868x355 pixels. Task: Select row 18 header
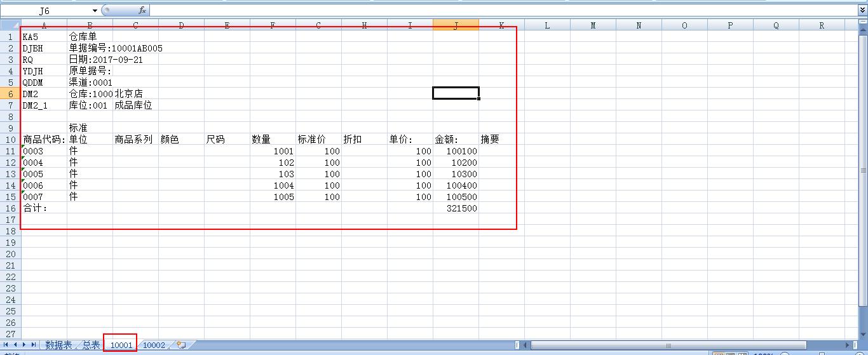[x=10, y=231]
